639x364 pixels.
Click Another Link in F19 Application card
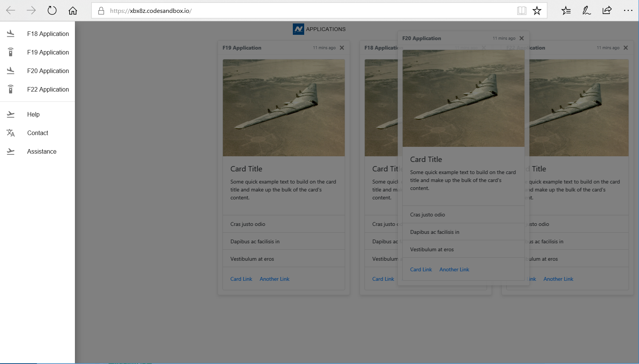coord(275,279)
